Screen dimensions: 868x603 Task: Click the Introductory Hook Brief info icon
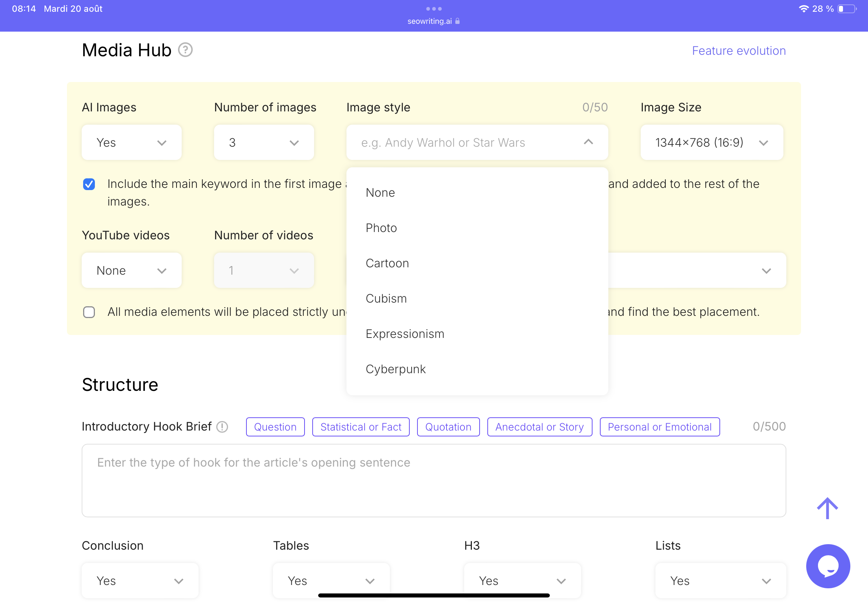(x=222, y=427)
